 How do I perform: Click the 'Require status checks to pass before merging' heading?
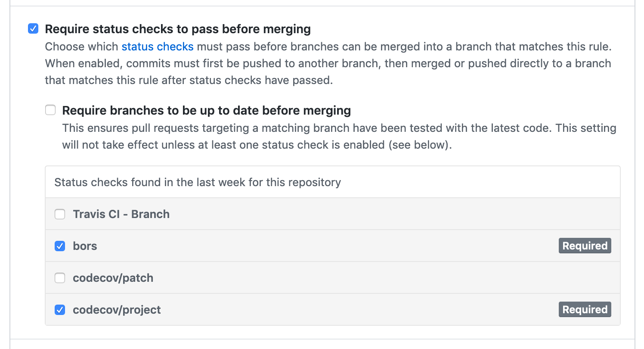pos(178,29)
